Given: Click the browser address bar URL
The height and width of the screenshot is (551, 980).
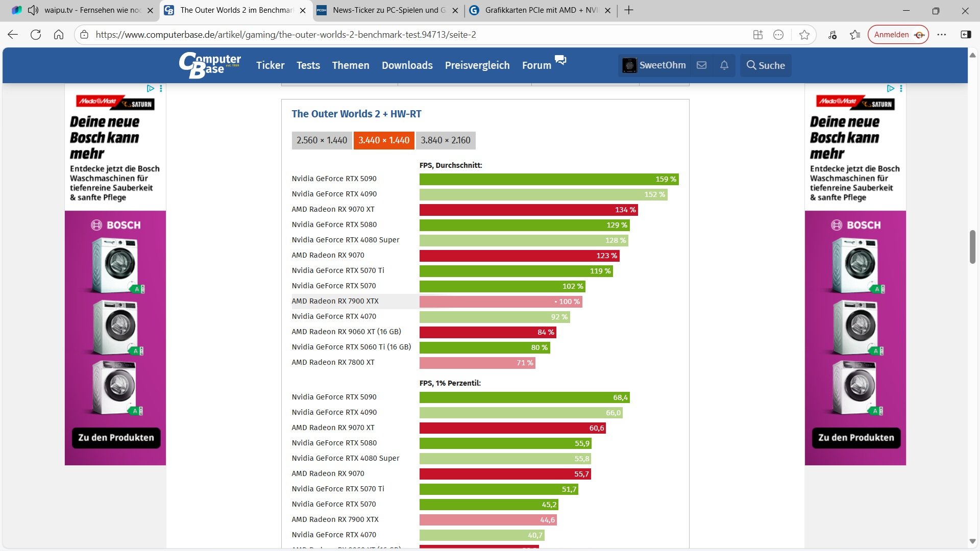Looking at the screenshot, I should click(x=286, y=35).
